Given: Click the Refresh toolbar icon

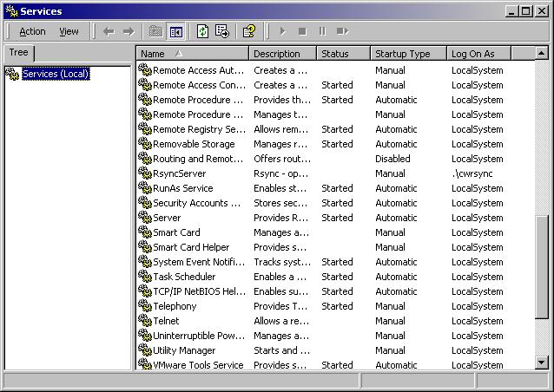Looking at the screenshot, I should [202, 31].
